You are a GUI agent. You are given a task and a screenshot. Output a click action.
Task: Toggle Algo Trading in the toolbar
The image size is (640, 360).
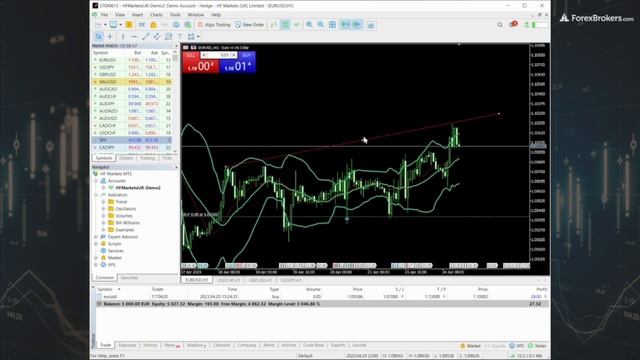coord(215,25)
